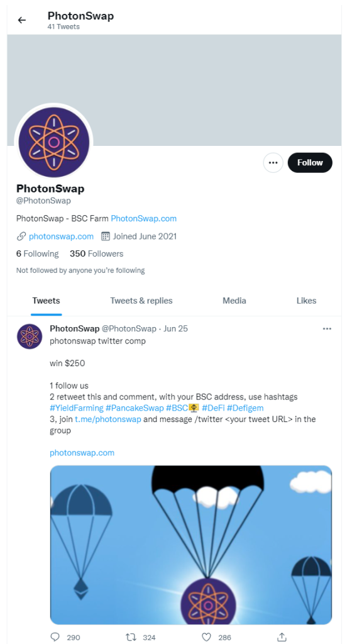Open the profile more options ellipsis button
352x644 pixels.
pos(273,163)
